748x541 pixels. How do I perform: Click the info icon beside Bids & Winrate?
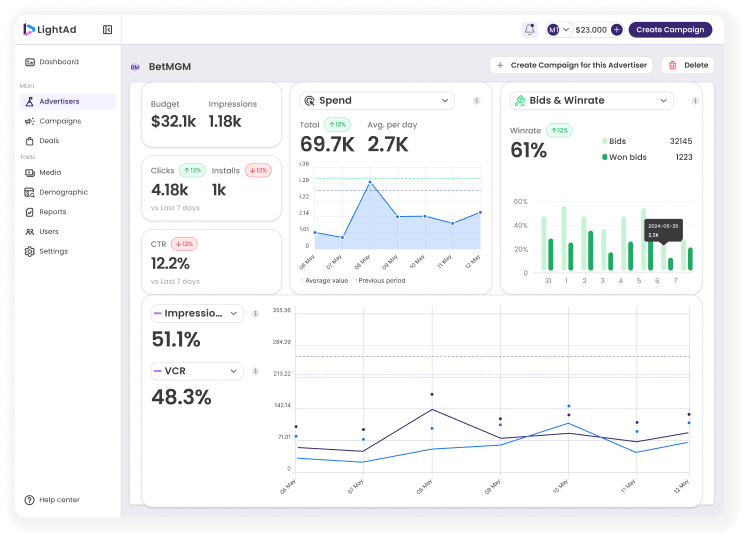[x=695, y=101]
